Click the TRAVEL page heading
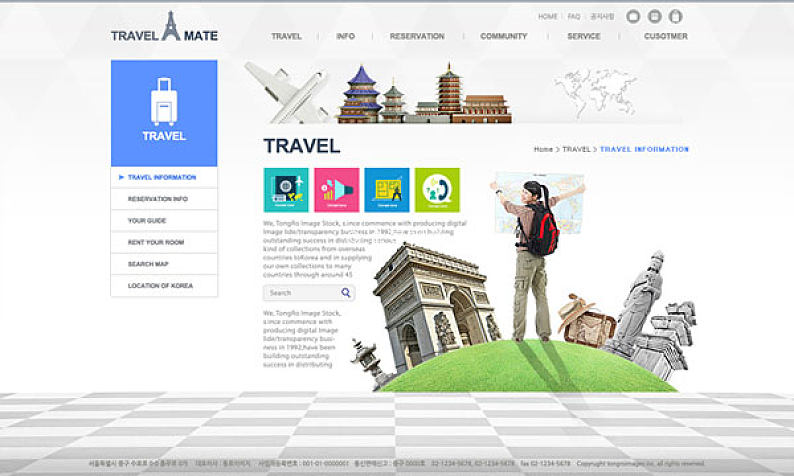Image resolution: width=794 pixels, height=476 pixels. pyautogui.click(x=302, y=146)
